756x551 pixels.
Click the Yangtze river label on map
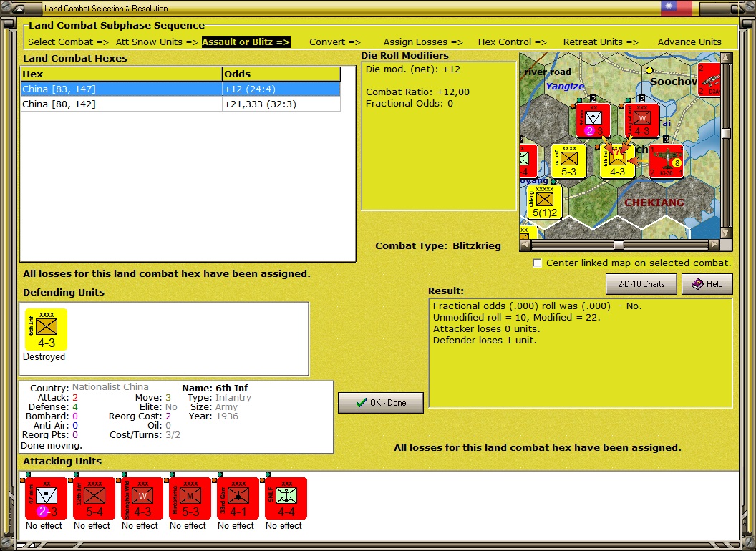pyautogui.click(x=565, y=87)
